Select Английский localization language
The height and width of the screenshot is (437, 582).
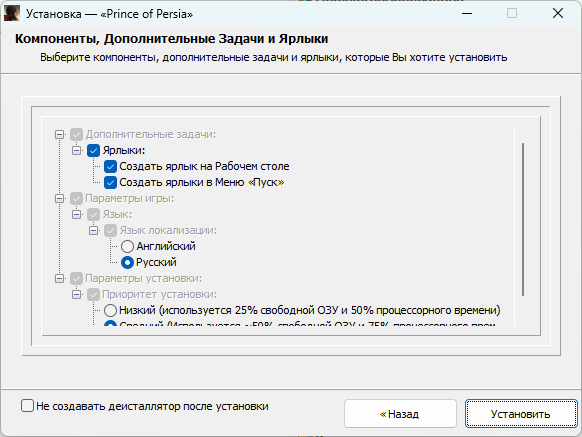tap(127, 246)
